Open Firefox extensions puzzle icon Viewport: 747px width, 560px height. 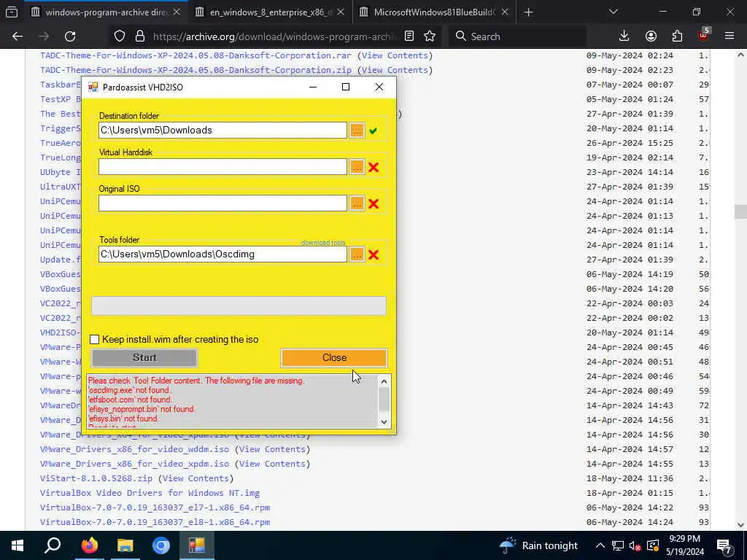point(677,36)
